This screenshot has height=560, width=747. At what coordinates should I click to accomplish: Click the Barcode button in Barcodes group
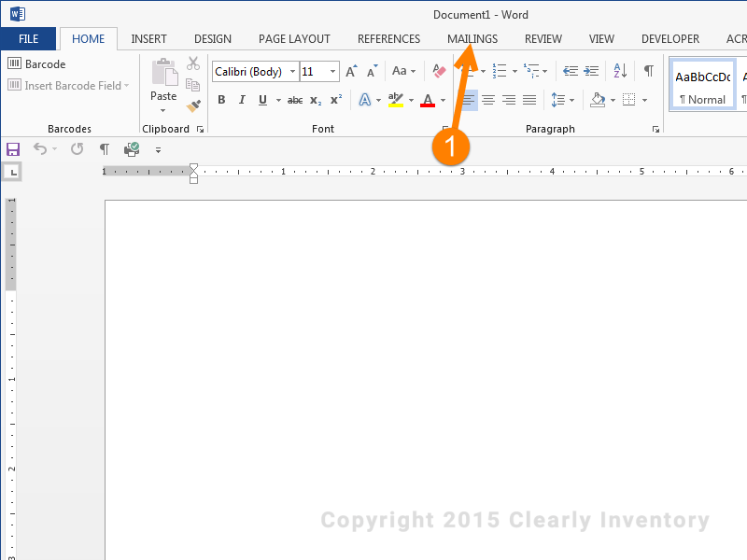[36, 63]
